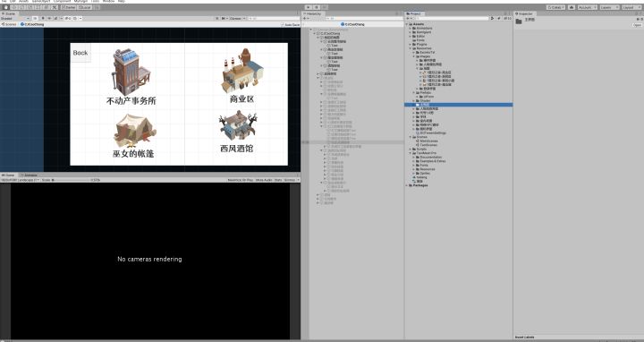Screen dimensions: 644x342
Task: Click the Hierarchy search field
Action: click(363, 19)
